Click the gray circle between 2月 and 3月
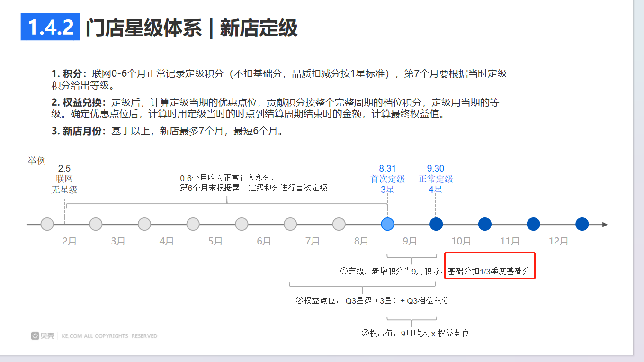 (96, 224)
